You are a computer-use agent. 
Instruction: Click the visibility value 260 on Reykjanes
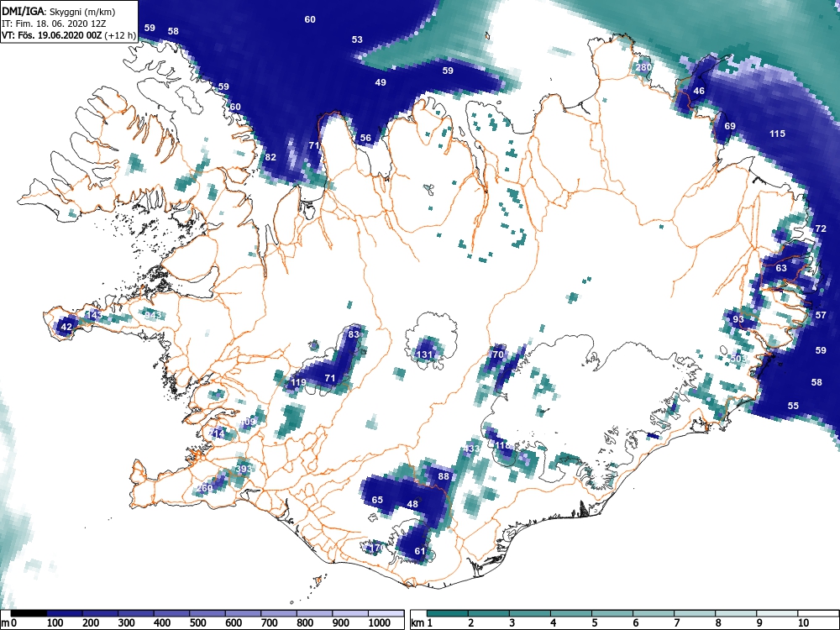click(205, 488)
